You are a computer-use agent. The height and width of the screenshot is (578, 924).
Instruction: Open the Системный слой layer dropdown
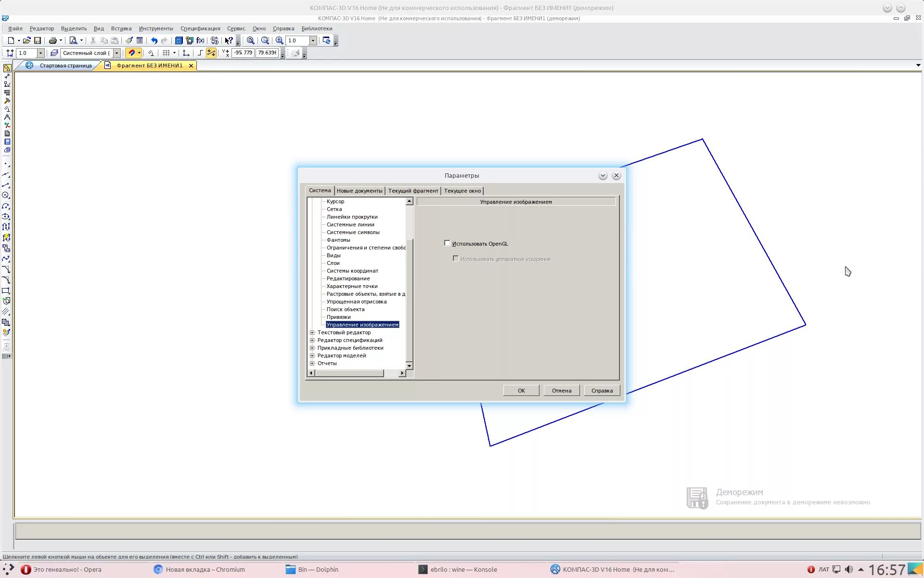[116, 53]
